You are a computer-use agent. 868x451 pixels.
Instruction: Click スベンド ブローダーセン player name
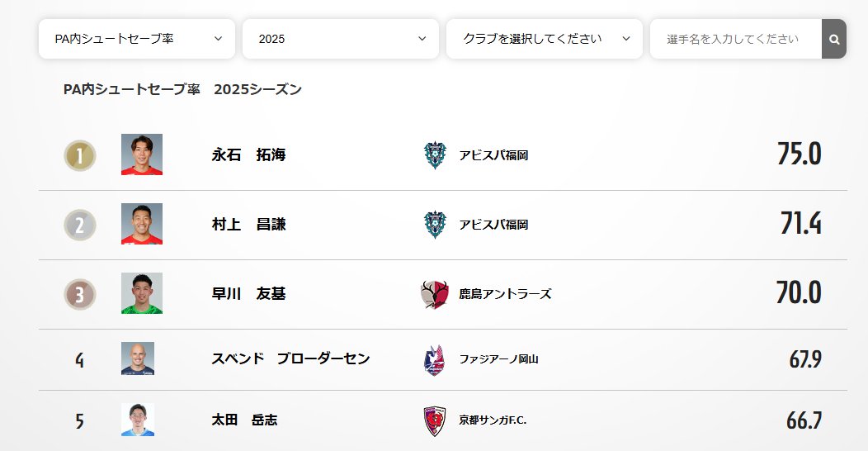(x=290, y=359)
